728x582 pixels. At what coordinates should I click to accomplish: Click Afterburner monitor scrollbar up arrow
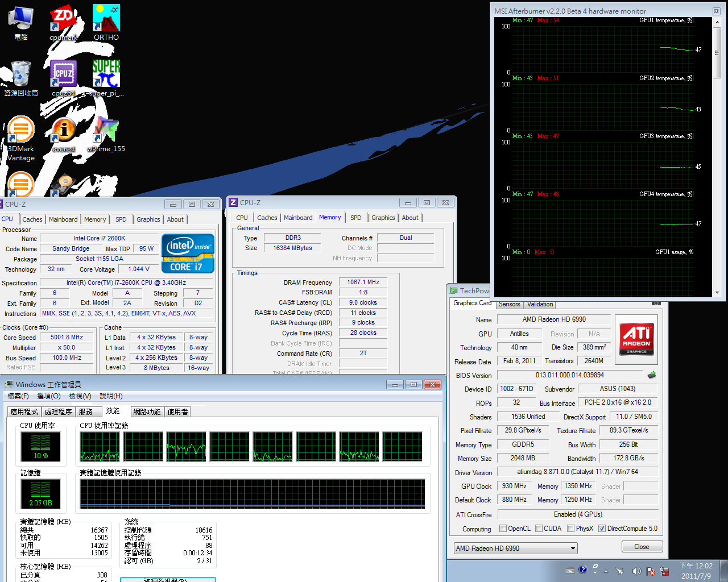[717, 21]
